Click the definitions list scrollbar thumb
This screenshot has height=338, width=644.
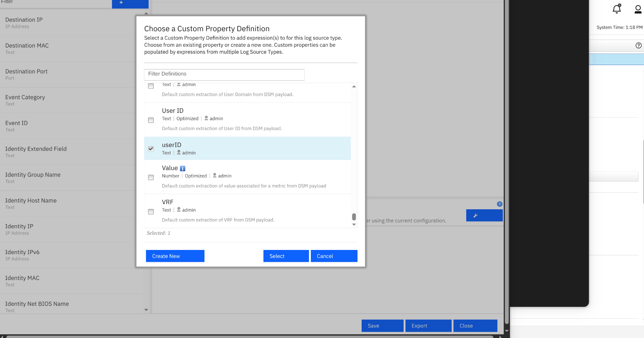tap(354, 217)
